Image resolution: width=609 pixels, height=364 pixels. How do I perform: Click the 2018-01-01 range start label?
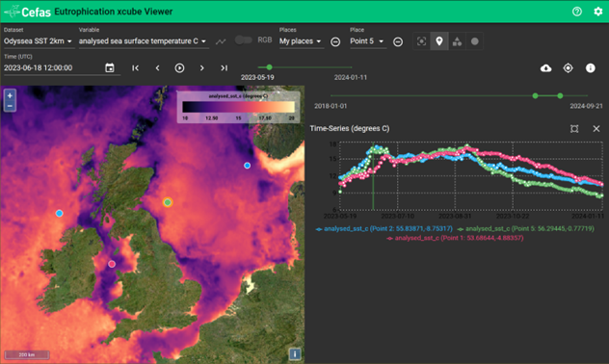pos(331,106)
